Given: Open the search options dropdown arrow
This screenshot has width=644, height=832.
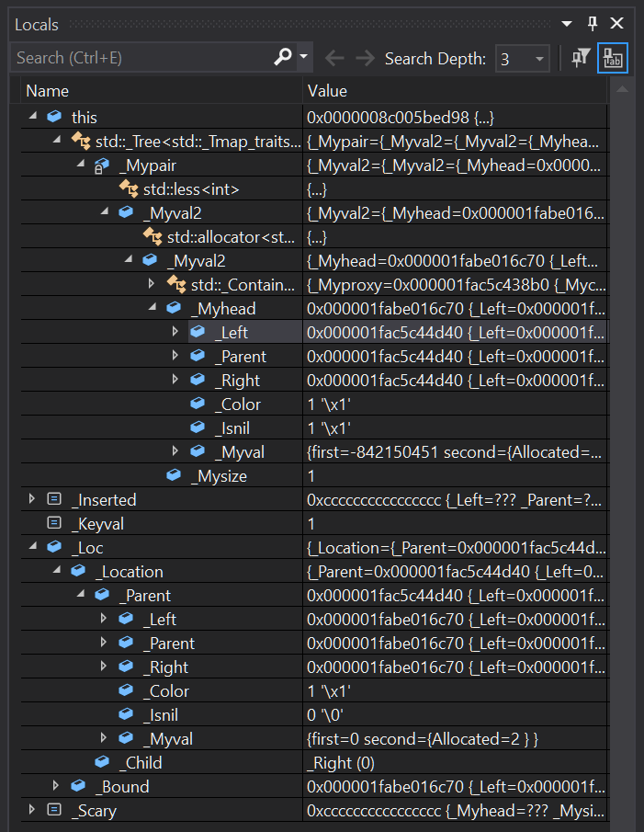Looking at the screenshot, I should [x=304, y=57].
